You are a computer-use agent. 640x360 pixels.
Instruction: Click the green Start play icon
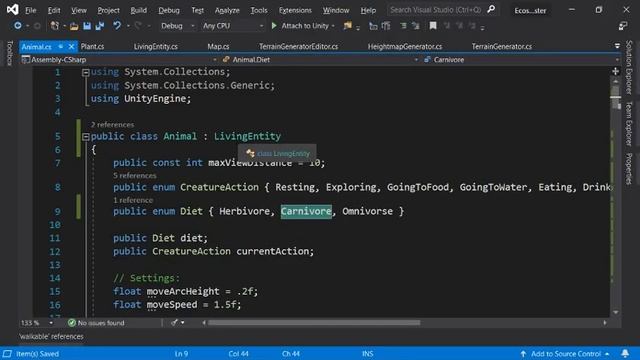click(x=274, y=26)
